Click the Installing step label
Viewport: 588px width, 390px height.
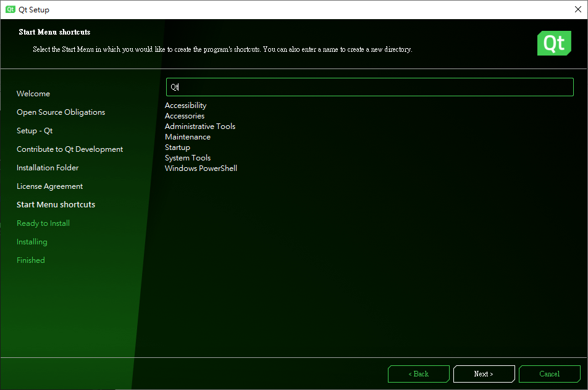(32, 242)
